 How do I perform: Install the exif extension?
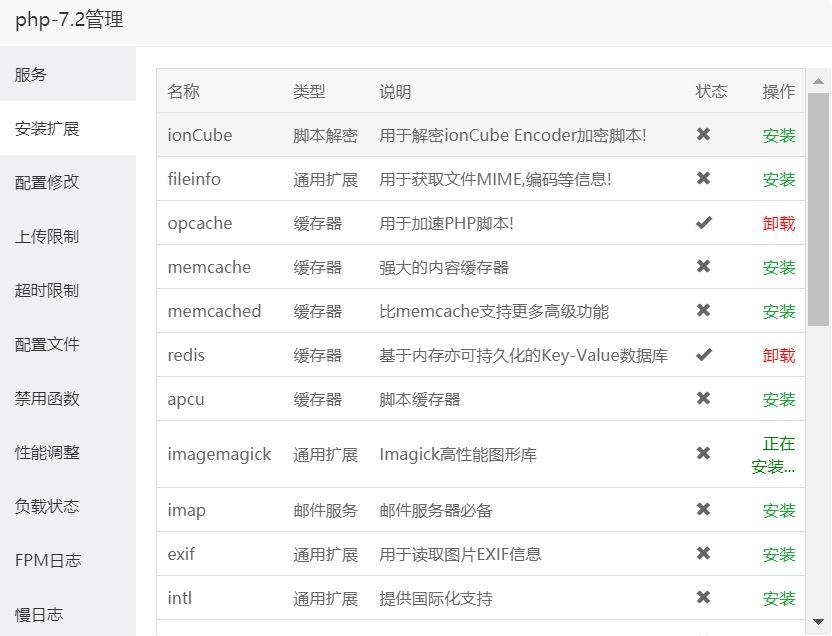(x=779, y=554)
